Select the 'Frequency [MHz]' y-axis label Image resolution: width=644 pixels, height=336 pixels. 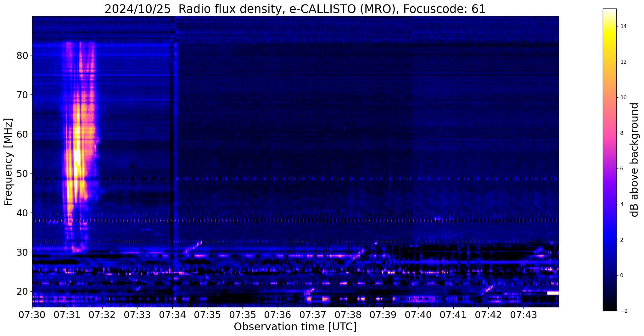coord(8,162)
